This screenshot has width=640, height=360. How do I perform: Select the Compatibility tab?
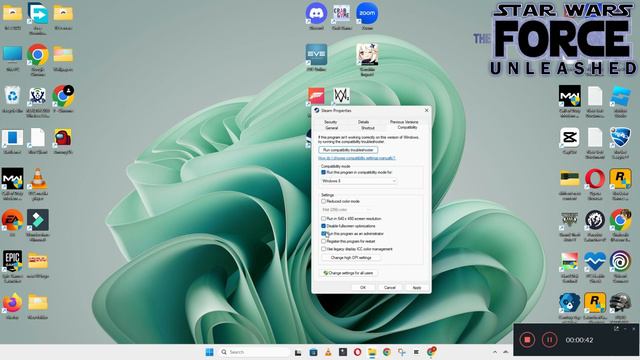(x=407, y=127)
